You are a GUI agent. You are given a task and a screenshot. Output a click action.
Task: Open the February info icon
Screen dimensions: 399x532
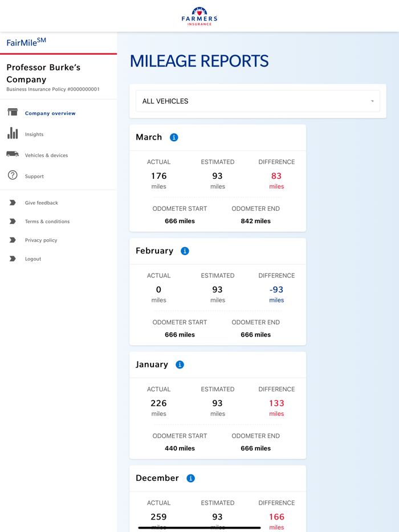point(185,251)
